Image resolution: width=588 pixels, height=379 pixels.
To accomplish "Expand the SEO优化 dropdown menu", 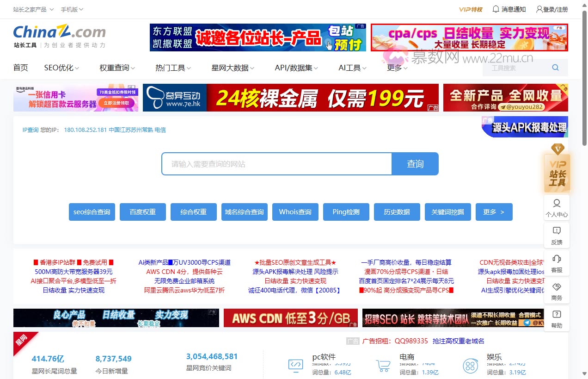I will pyautogui.click(x=58, y=67).
